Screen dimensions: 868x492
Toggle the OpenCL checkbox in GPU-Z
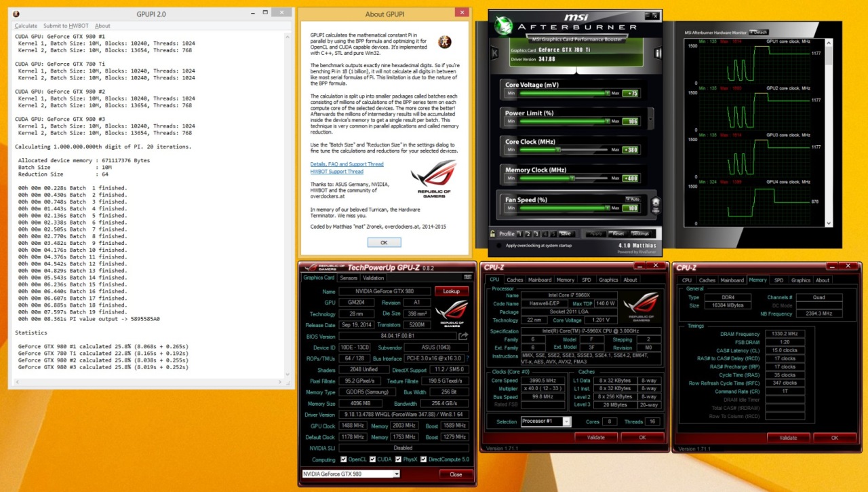tap(344, 459)
